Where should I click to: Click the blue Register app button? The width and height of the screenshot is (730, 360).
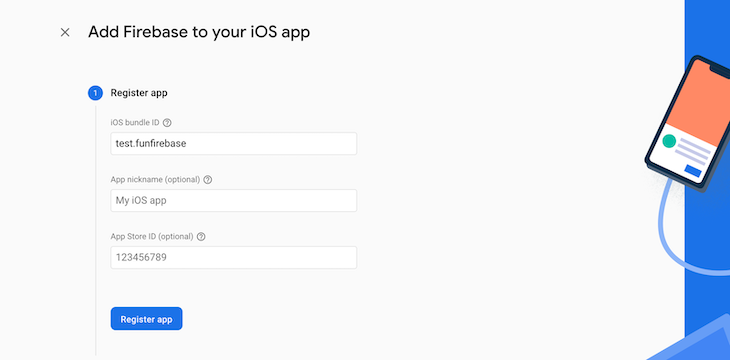point(147,319)
